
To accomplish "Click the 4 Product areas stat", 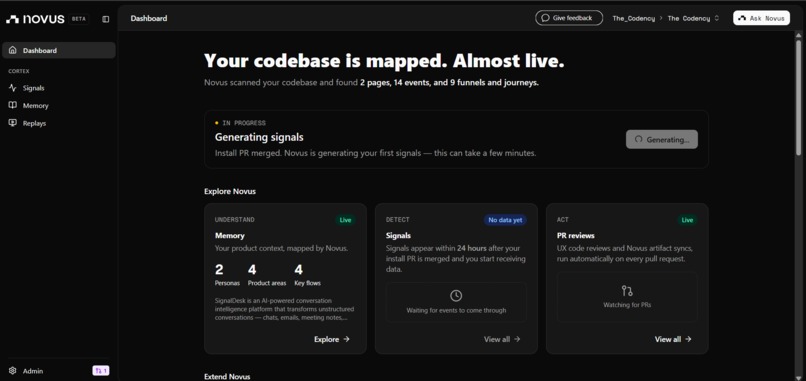I will (267, 275).
